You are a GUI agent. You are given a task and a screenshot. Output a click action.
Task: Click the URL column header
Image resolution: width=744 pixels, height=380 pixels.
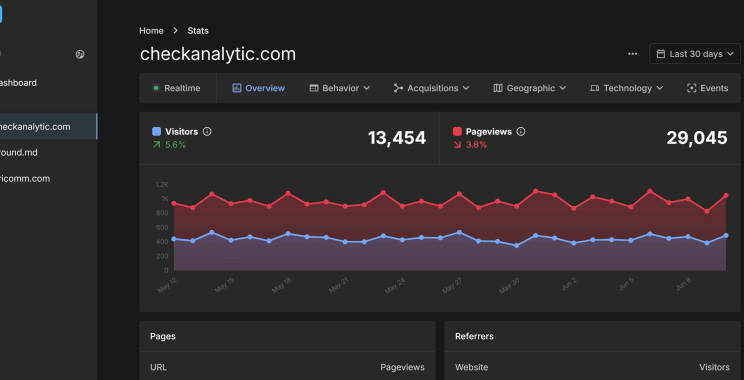tap(158, 367)
